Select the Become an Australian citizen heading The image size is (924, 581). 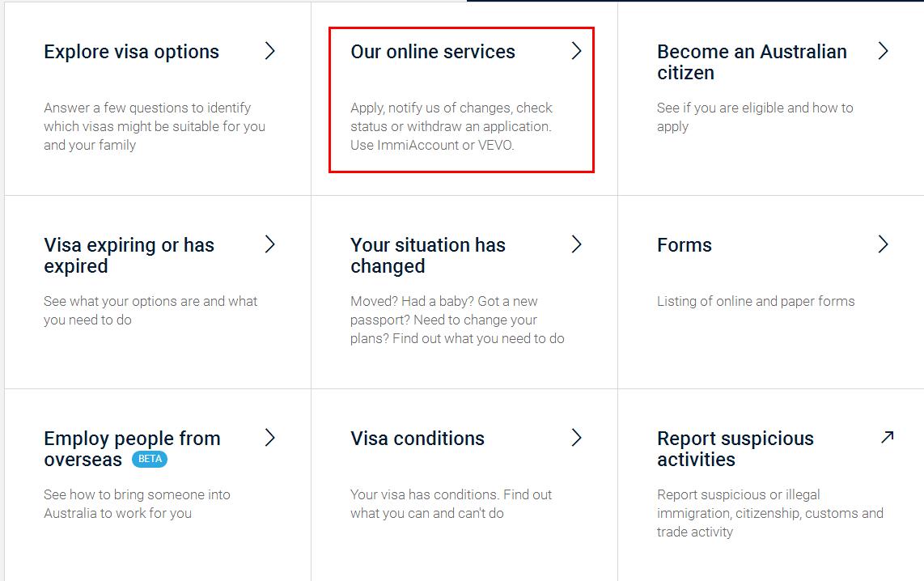752,62
